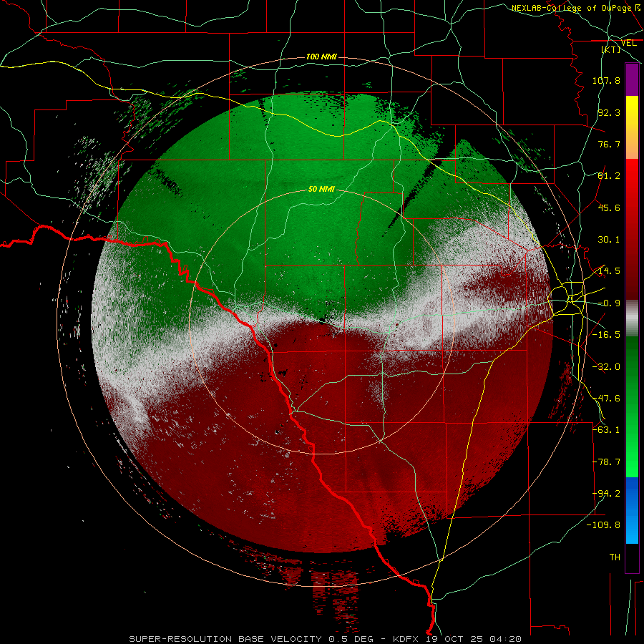Click the 50 NMI range ring label
The width and height of the screenshot is (644, 644).
[x=321, y=190]
